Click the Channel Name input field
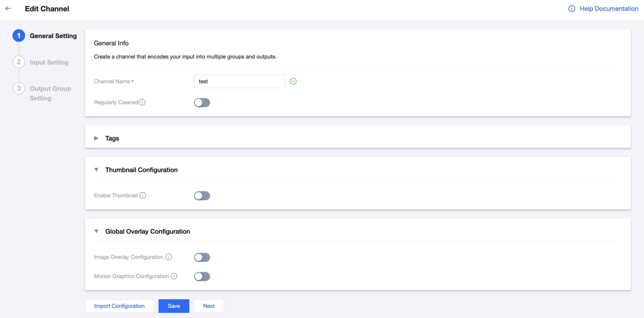 click(x=239, y=81)
